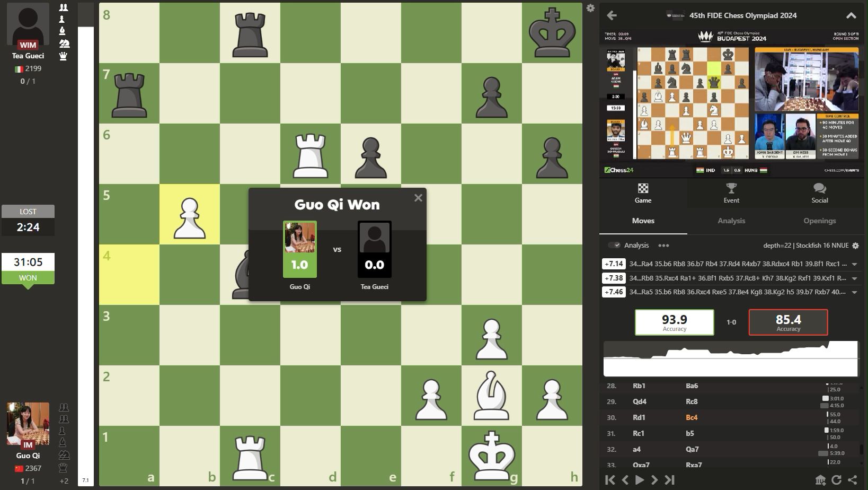The width and height of the screenshot is (868, 490).
Task: Collapse the 45th FIDE Chess Olympiad header
Action: [851, 15]
